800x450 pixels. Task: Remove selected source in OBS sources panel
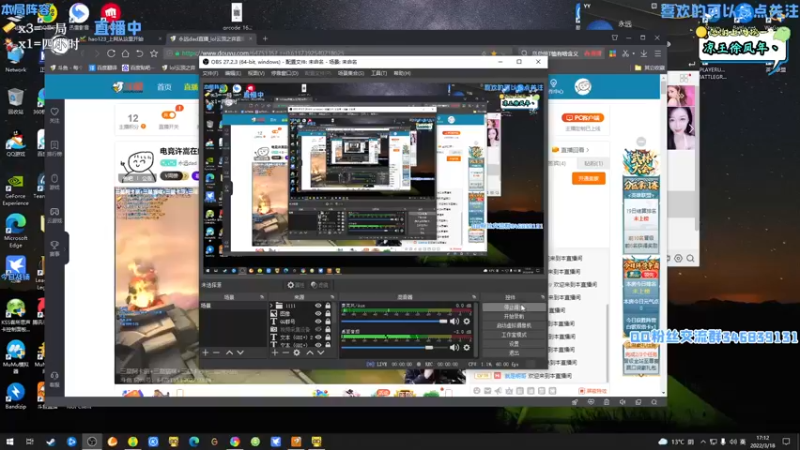coord(285,353)
